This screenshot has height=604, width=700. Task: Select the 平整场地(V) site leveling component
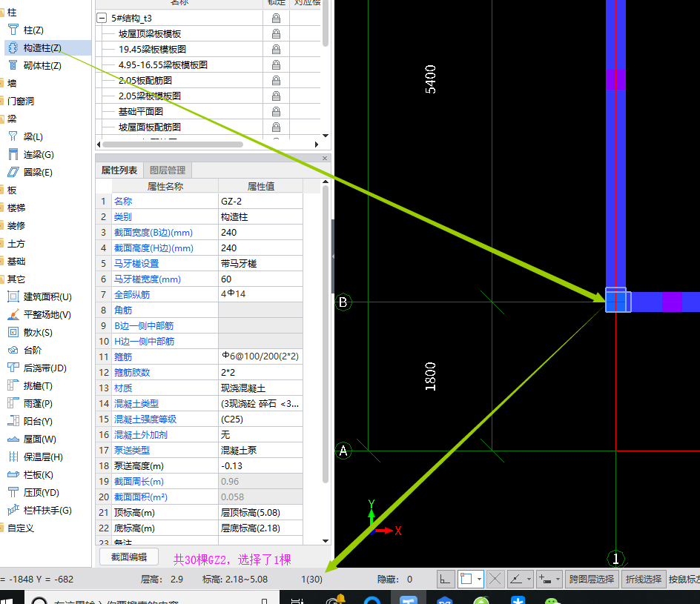pos(47,314)
